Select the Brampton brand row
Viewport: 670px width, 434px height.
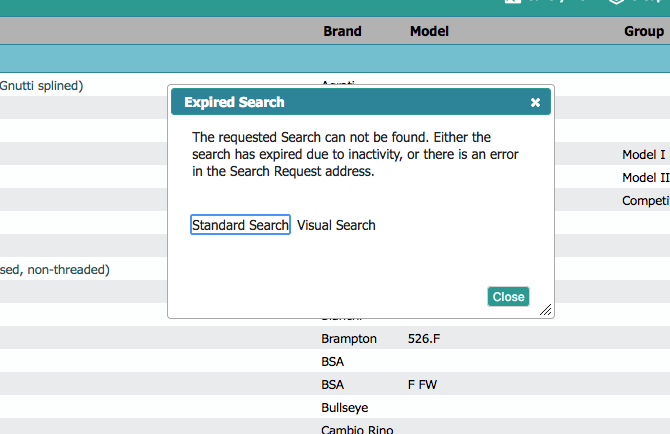[x=349, y=339]
